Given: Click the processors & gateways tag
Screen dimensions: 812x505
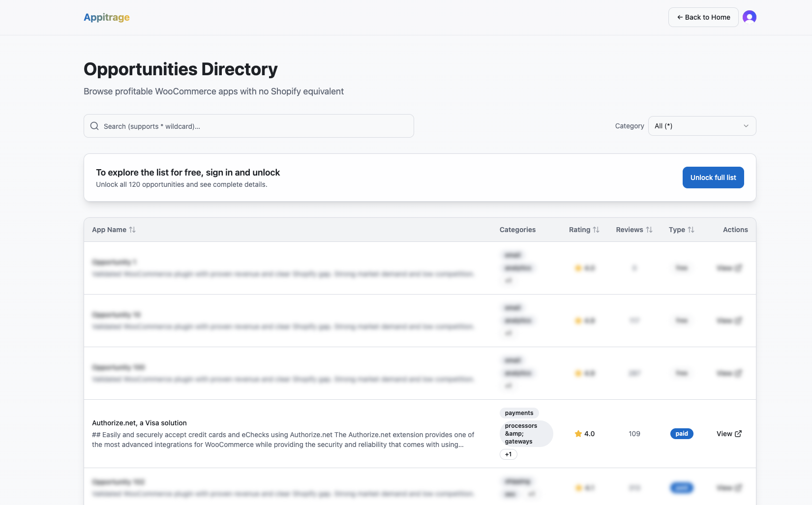Looking at the screenshot, I should (526, 434).
